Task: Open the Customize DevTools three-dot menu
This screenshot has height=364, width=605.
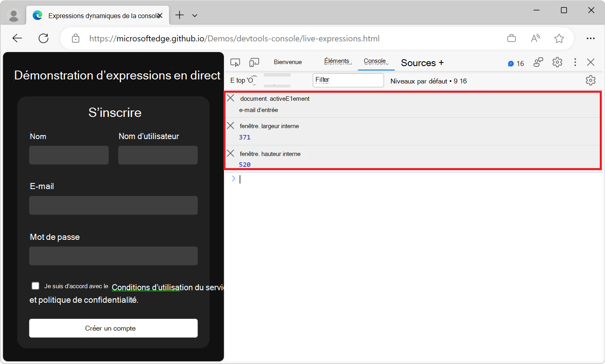Action: click(575, 62)
